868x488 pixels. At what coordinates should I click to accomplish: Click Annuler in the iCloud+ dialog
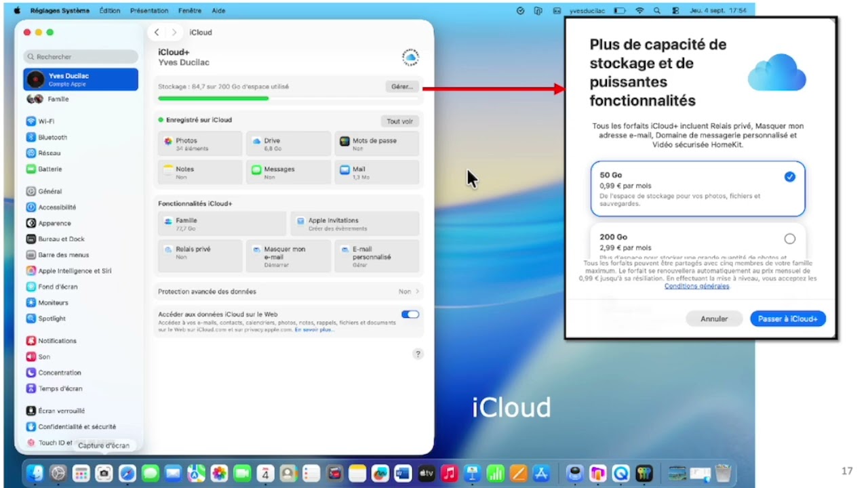[x=714, y=319]
